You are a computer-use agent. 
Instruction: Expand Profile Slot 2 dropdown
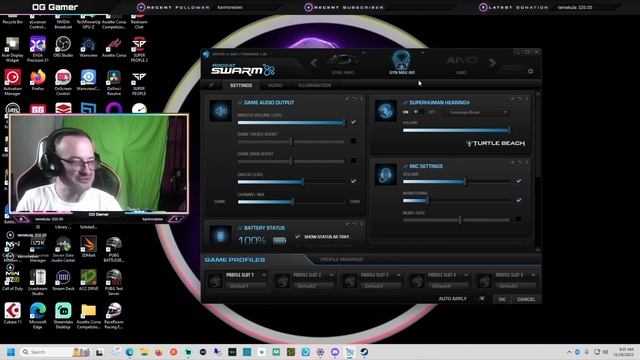pyautogui.click(x=331, y=275)
